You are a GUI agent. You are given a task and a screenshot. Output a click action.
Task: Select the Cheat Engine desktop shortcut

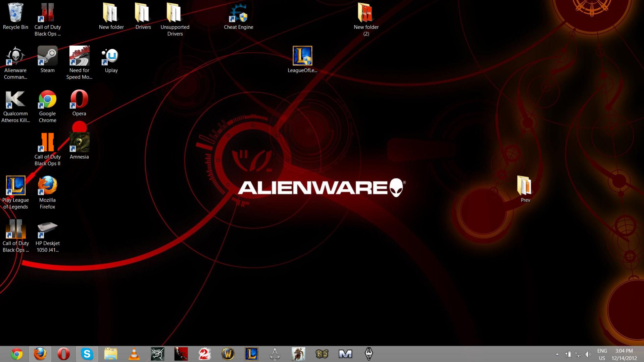coord(239,16)
